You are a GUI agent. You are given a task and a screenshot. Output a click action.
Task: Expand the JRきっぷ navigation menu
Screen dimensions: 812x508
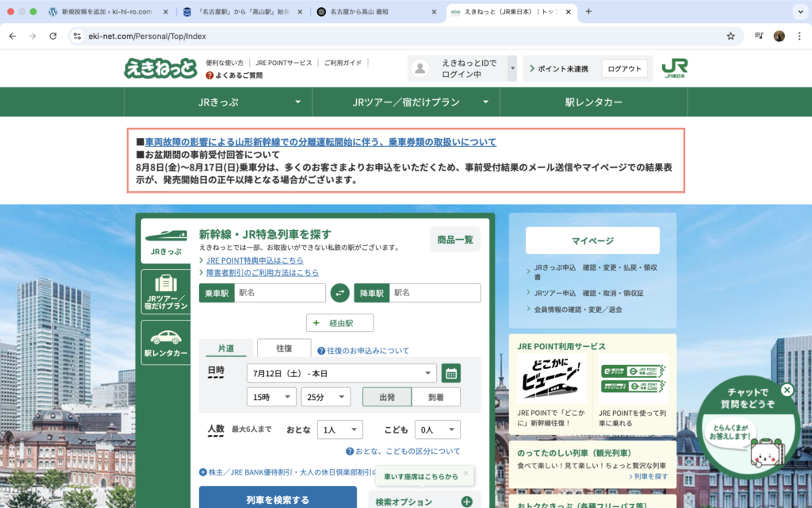[218, 102]
